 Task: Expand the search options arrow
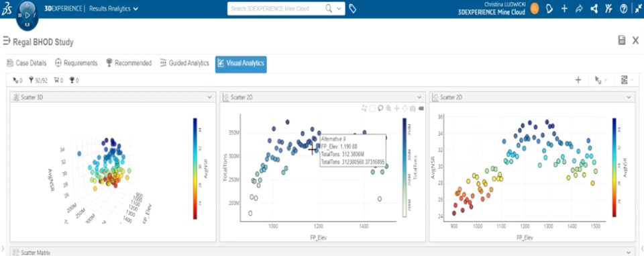[339, 9]
